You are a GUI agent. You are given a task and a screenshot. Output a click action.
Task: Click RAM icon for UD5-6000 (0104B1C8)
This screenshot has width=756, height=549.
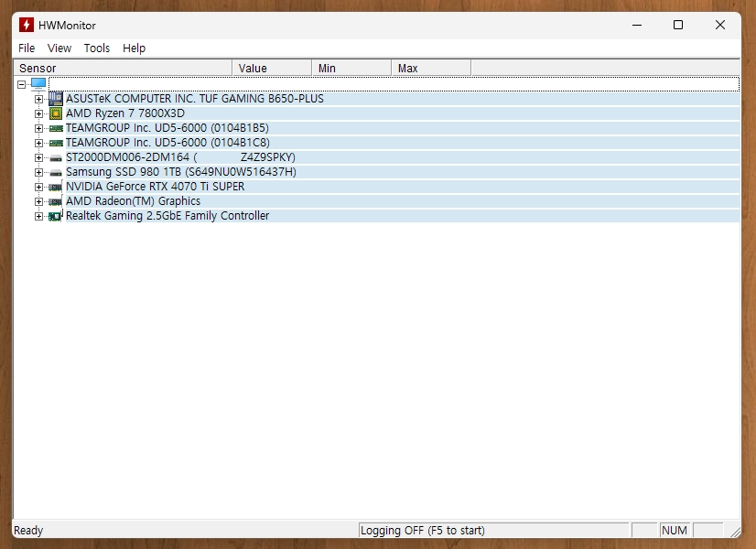point(56,143)
